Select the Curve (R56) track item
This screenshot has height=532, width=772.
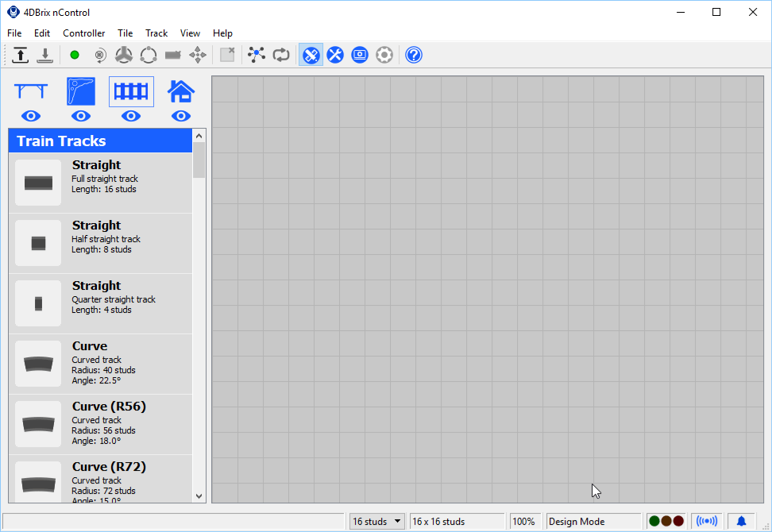(100, 424)
